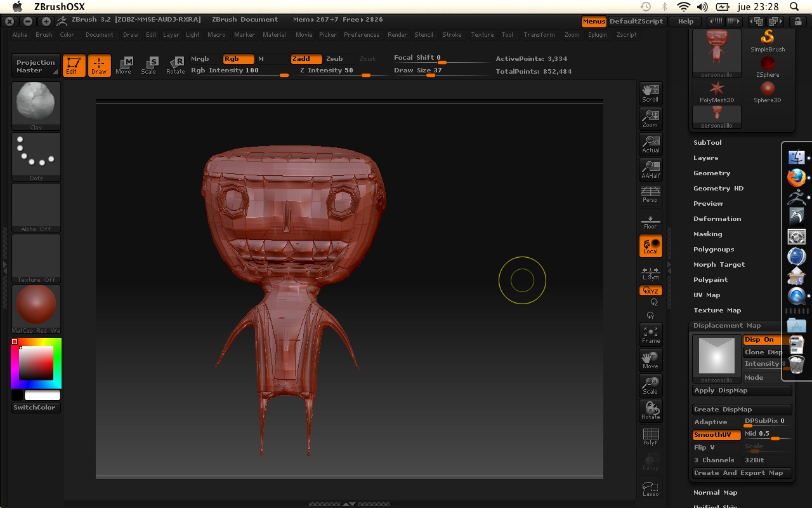Click the Zoom canvas icon
This screenshot has height=508, width=812.
650,118
